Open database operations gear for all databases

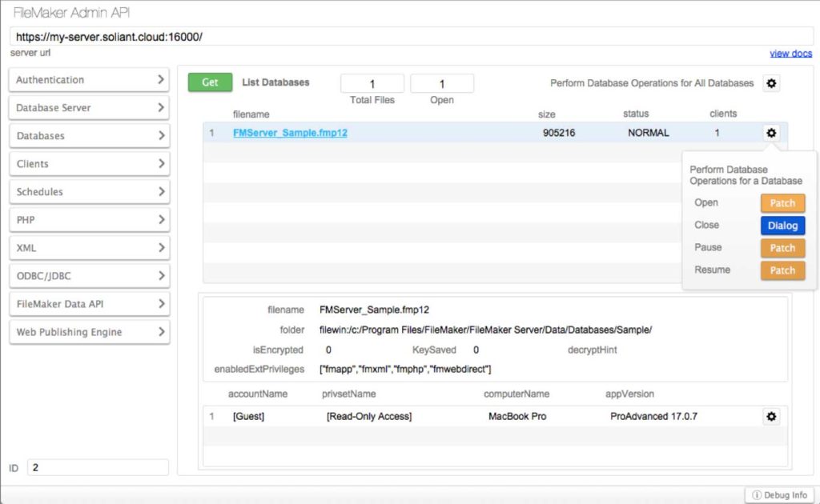point(770,83)
